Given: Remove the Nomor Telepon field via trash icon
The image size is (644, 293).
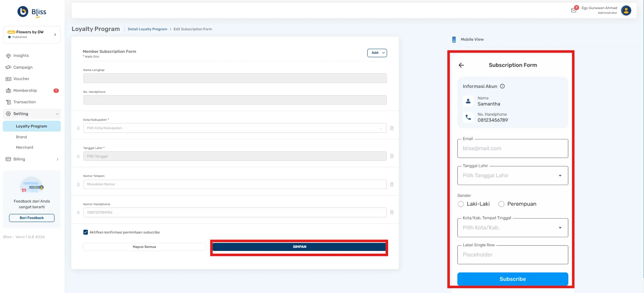Looking at the screenshot, I should [x=392, y=184].
